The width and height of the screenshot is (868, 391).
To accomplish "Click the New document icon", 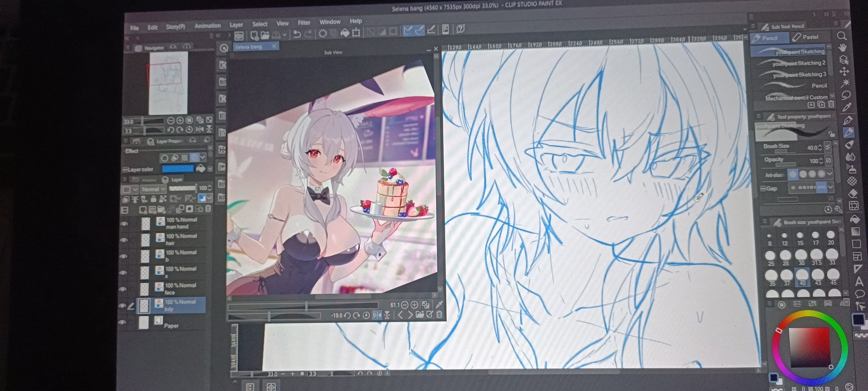I will 254,35.
